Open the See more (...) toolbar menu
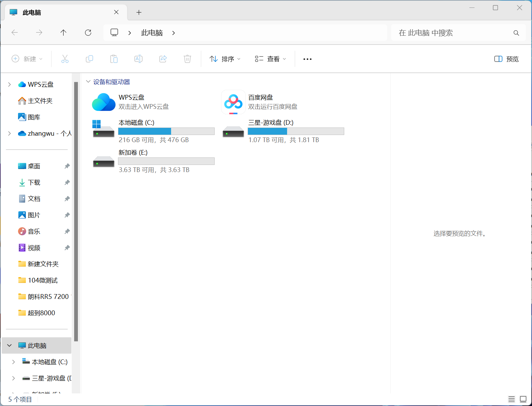 tap(307, 59)
